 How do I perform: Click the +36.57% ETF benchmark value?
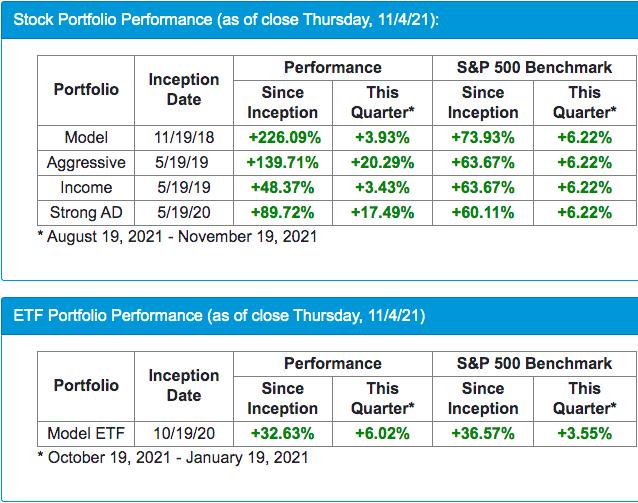click(483, 433)
